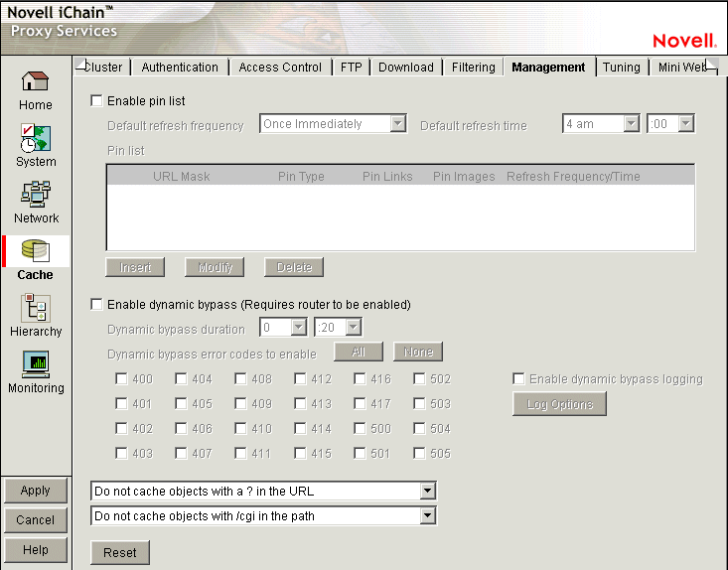Viewport: 728px width, 570px height.
Task: Open Log Options button
Action: click(559, 404)
